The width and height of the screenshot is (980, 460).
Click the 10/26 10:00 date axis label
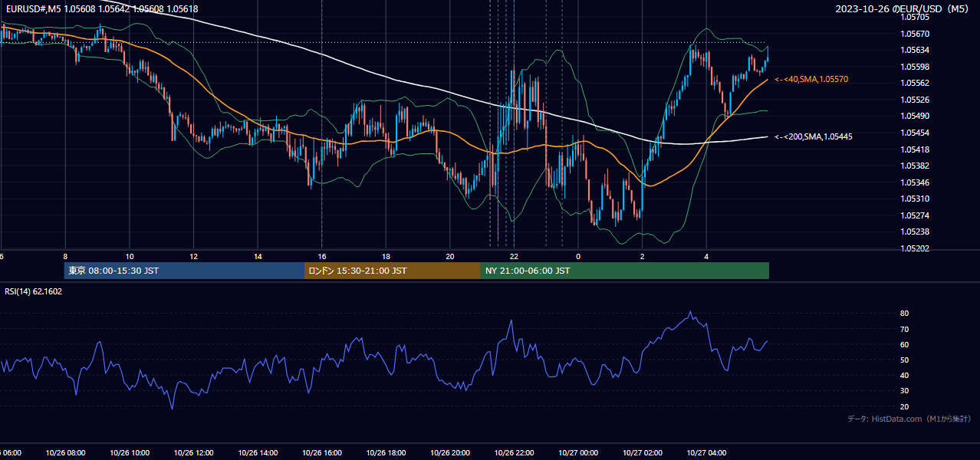(129, 453)
